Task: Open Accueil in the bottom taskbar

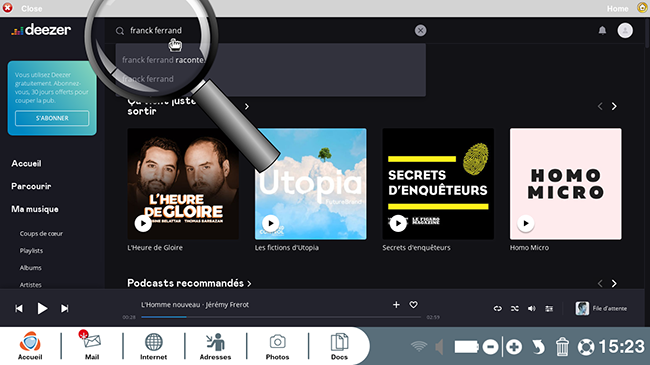Action: point(30,346)
